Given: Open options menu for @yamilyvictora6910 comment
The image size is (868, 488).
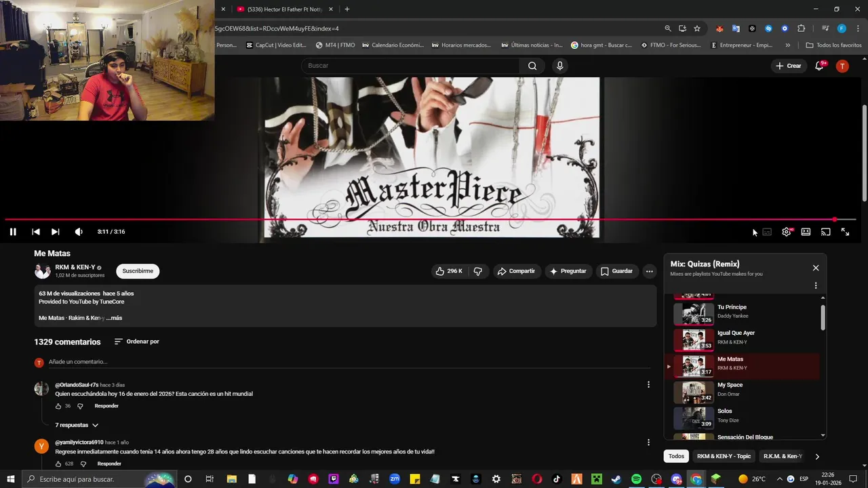Looking at the screenshot, I should [x=648, y=443].
